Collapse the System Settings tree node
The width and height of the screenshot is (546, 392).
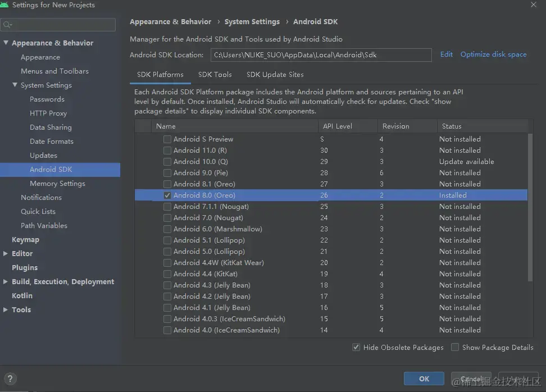click(15, 85)
